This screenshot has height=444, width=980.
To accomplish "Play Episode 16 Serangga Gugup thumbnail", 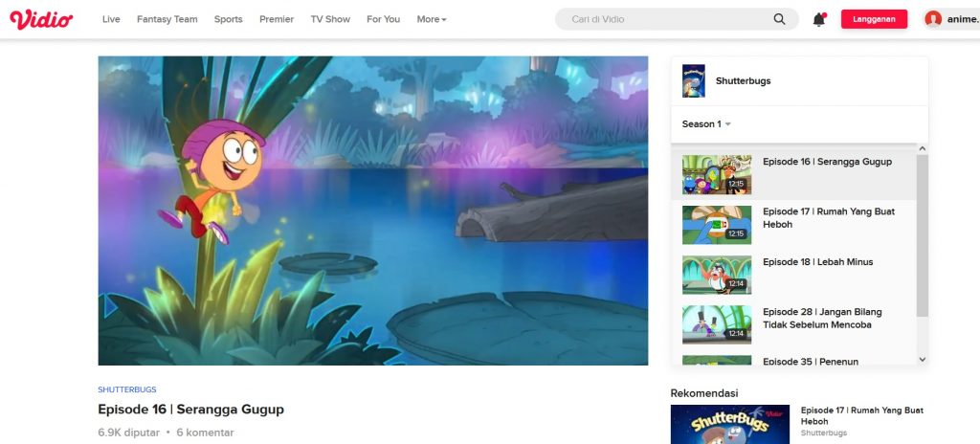I will click(x=717, y=174).
